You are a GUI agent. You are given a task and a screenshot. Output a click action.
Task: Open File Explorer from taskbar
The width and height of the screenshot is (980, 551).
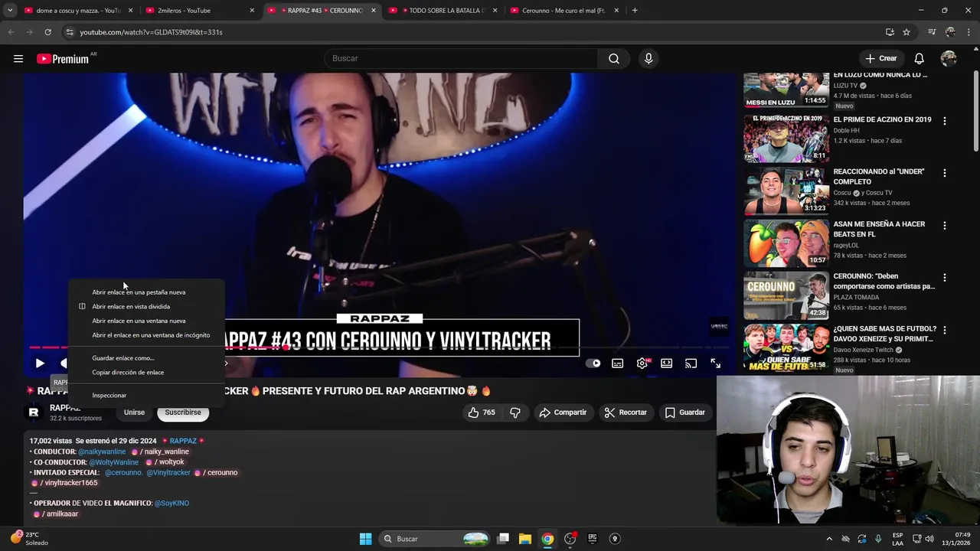coord(525,539)
